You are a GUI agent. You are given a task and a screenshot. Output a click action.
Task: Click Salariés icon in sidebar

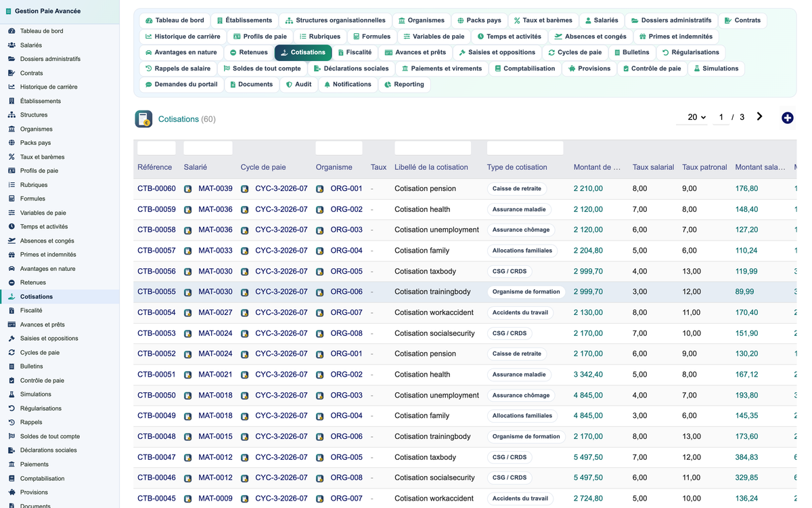[x=12, y=45]
